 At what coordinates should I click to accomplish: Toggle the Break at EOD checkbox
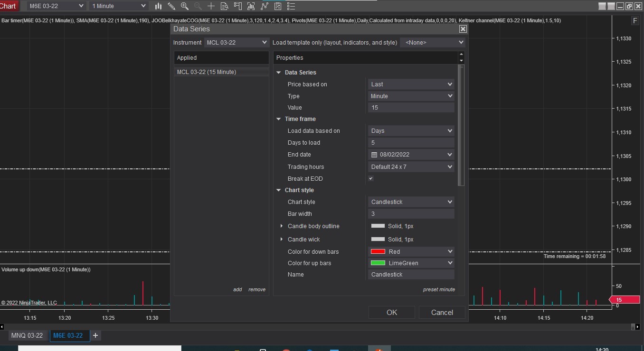pos(371,179)
